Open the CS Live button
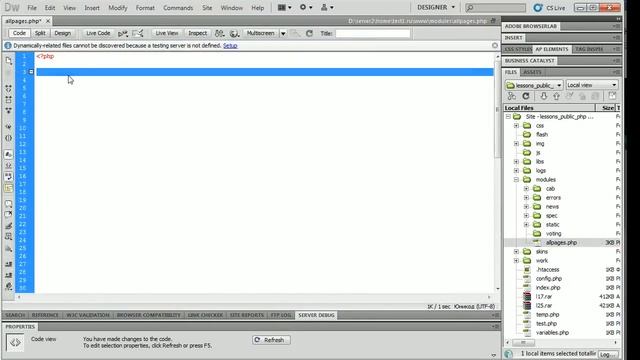This screenshot has height=360, width=640. pos(549,8)
